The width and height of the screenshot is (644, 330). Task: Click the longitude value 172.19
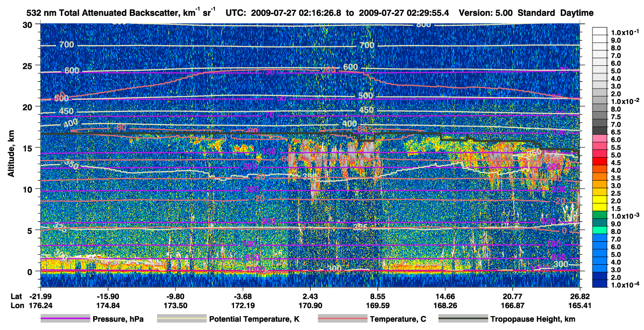[x=243, y=305]
